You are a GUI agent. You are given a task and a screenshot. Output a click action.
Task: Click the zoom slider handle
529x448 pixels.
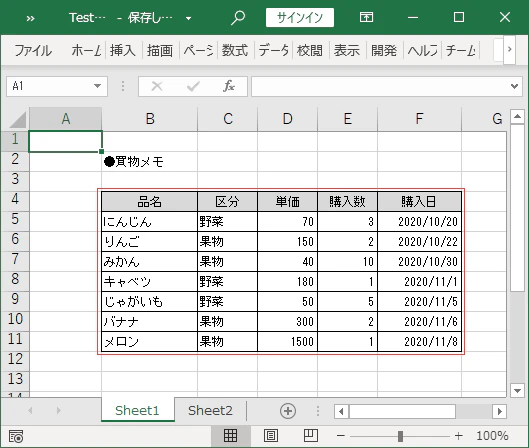400,436
